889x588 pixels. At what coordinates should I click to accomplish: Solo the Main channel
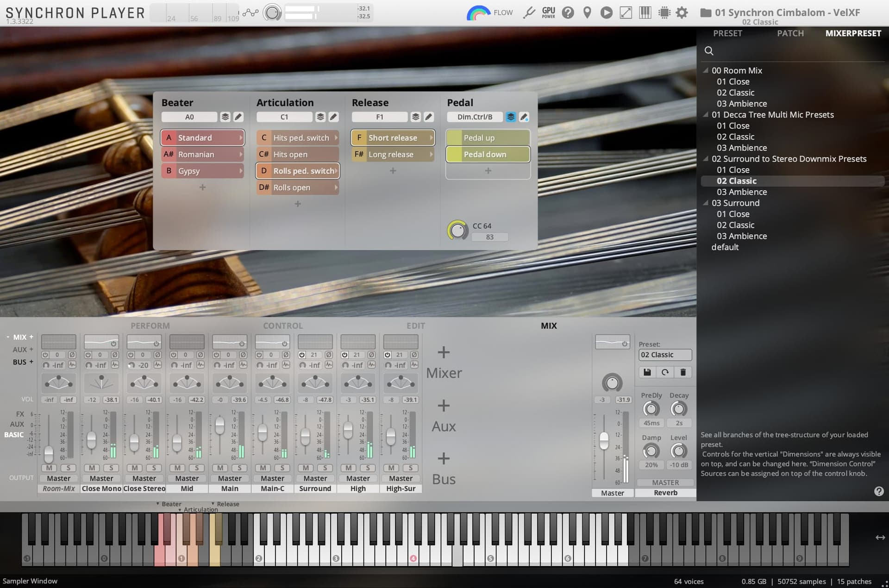pyautogui.click(x=239, y=468)
